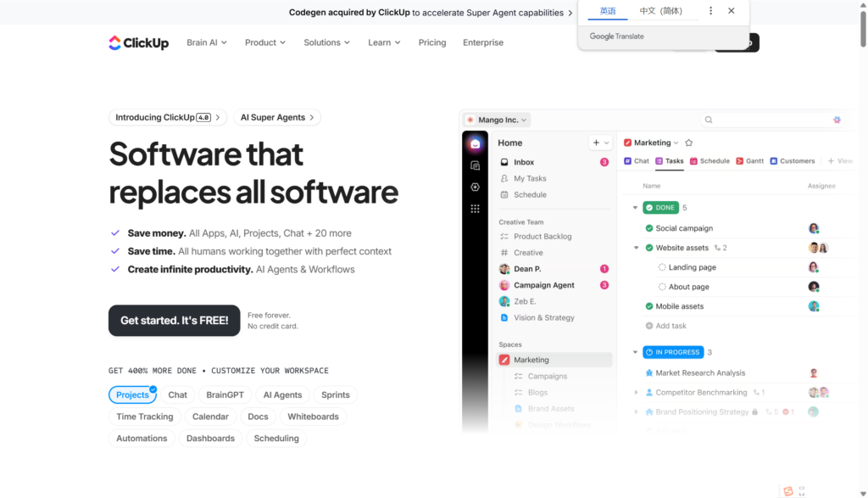Click assignee avatar for About page
868x498 pixels.
pos(813,287)
